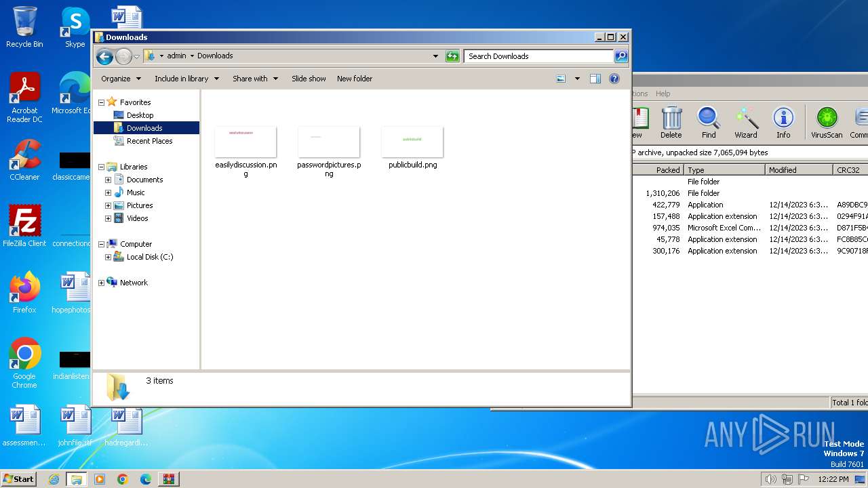Open the Include in library dropdown

(x=186, y=79)
